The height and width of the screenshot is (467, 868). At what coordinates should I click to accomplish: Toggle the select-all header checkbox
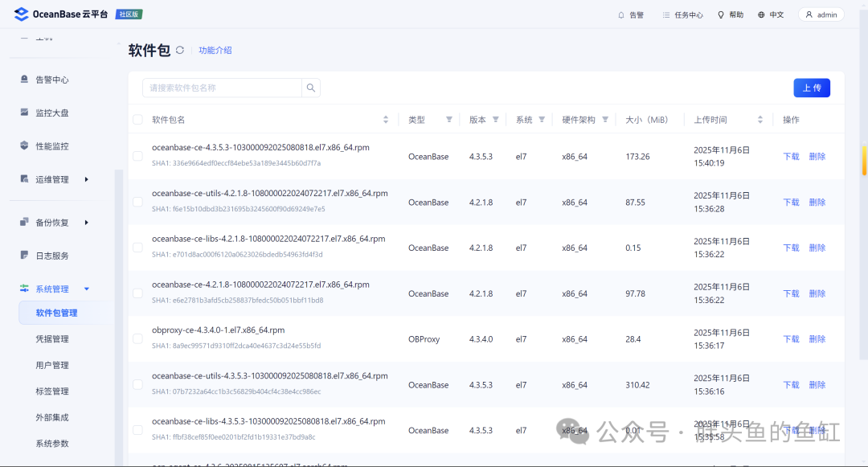(138, 120)
